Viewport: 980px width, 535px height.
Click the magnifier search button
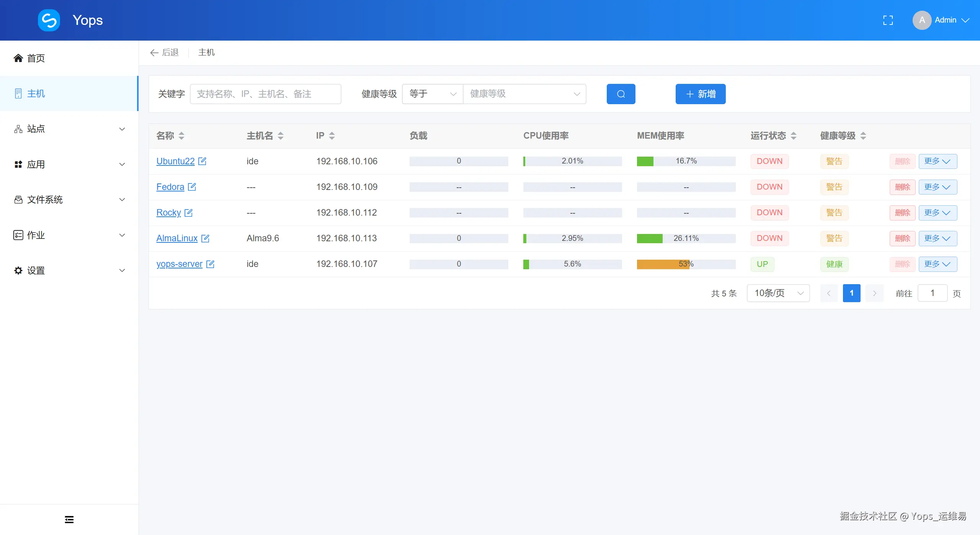[x=621, y=94]
